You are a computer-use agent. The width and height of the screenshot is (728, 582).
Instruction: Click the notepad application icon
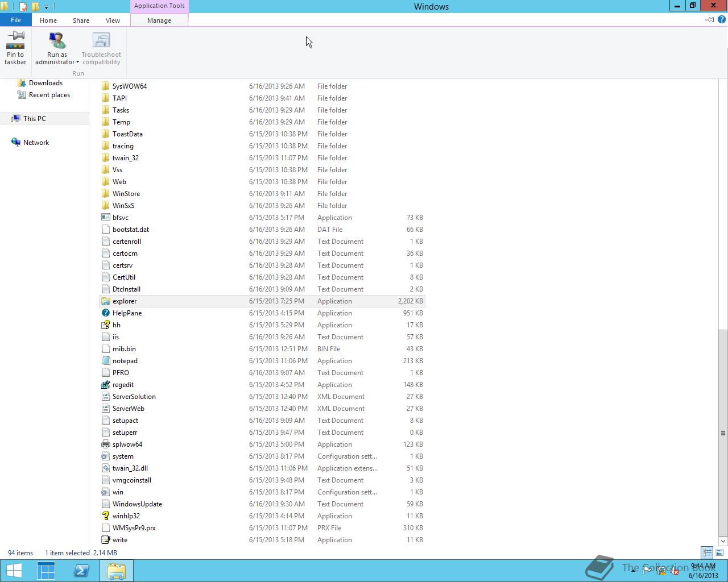click(105, 361)
